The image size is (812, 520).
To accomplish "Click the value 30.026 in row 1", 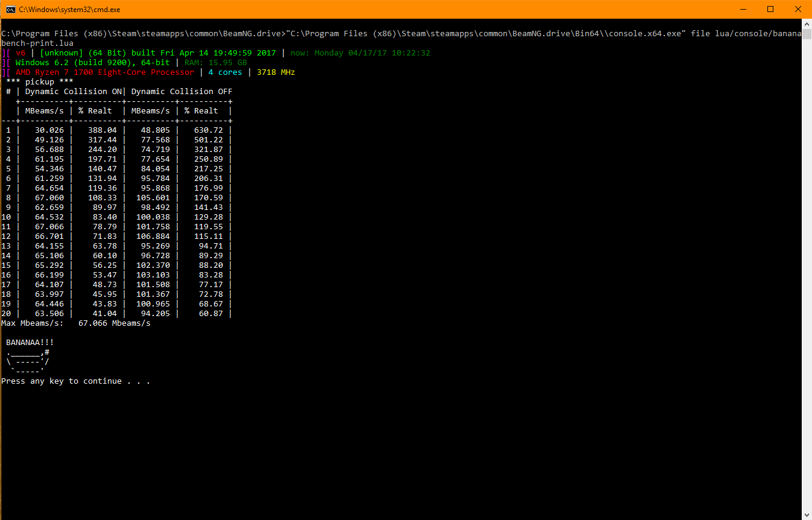I will [49, 130].
